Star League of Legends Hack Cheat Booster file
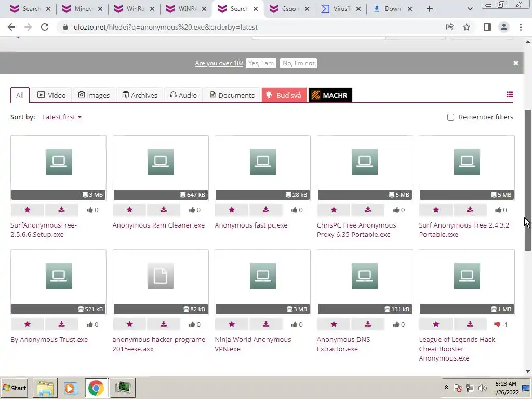Screen dimensions: 532x399 coord(436,324)
